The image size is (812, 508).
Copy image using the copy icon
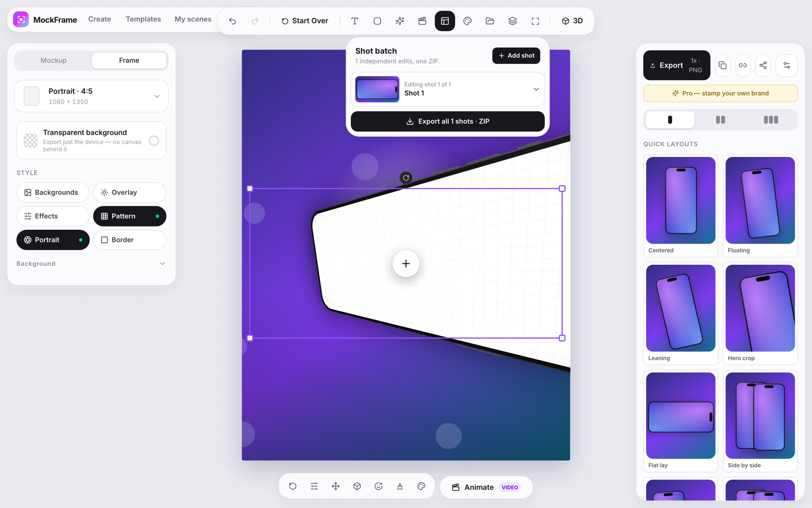click(x=723, y=65)
